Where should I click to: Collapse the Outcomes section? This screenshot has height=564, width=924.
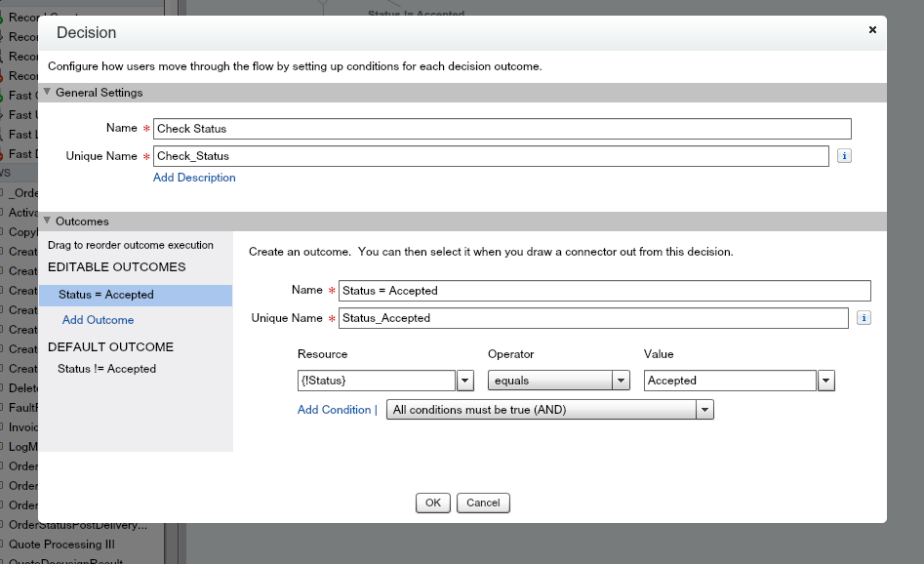click(x=47, y=221)
